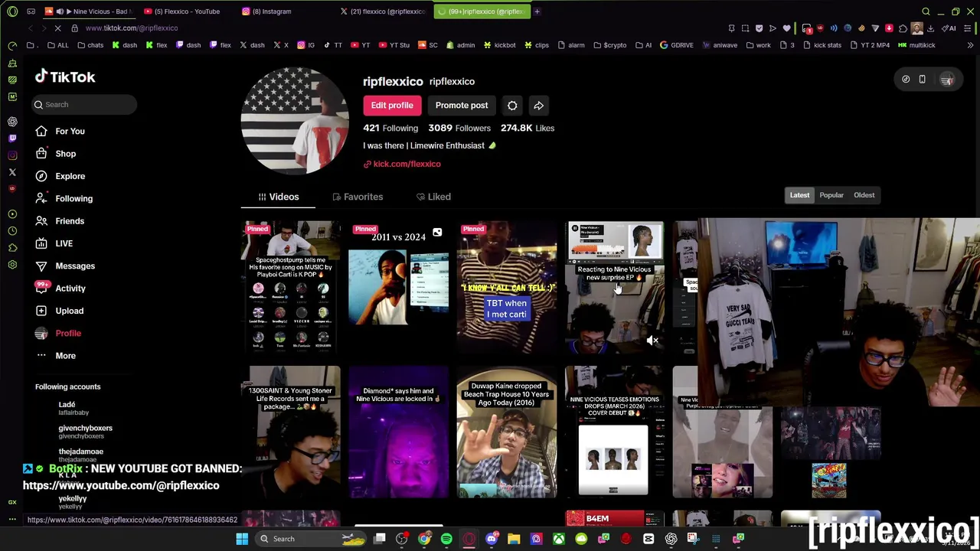Screen dimensions: 980x551
Task: Stop page loading with X button
Action: 58,28
